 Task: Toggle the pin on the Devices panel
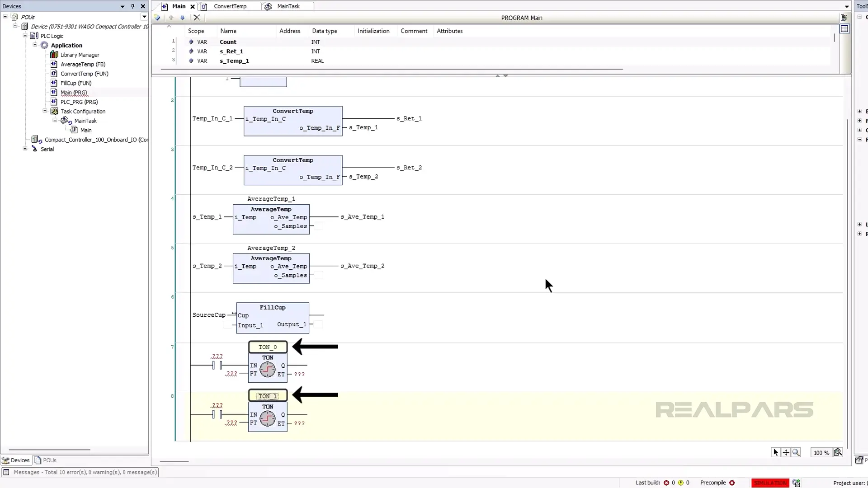(132, 6)
